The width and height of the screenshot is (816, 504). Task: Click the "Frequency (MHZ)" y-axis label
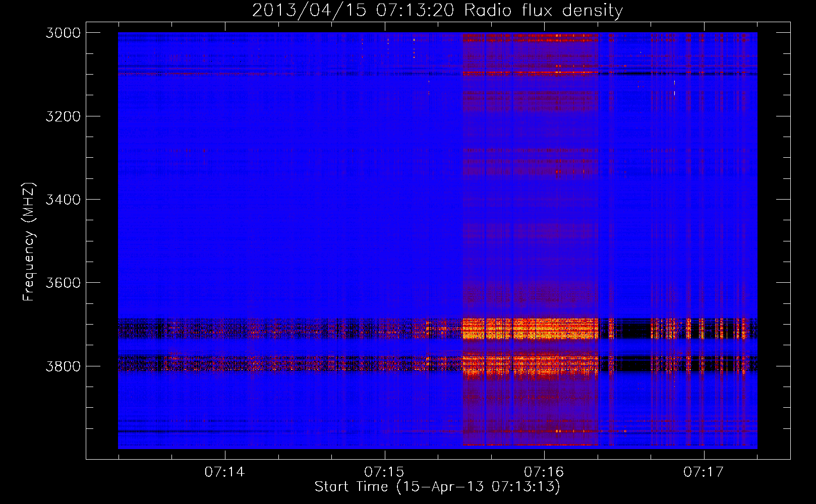point(29,242)
